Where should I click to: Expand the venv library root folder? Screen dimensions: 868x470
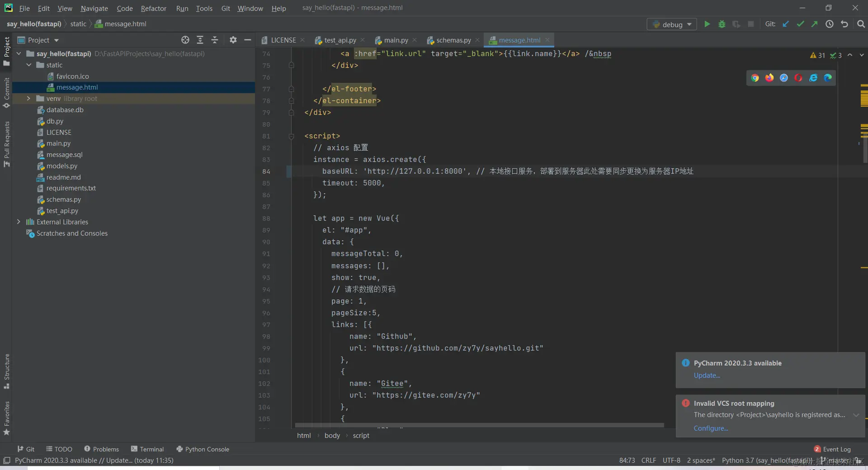point(29,99)
